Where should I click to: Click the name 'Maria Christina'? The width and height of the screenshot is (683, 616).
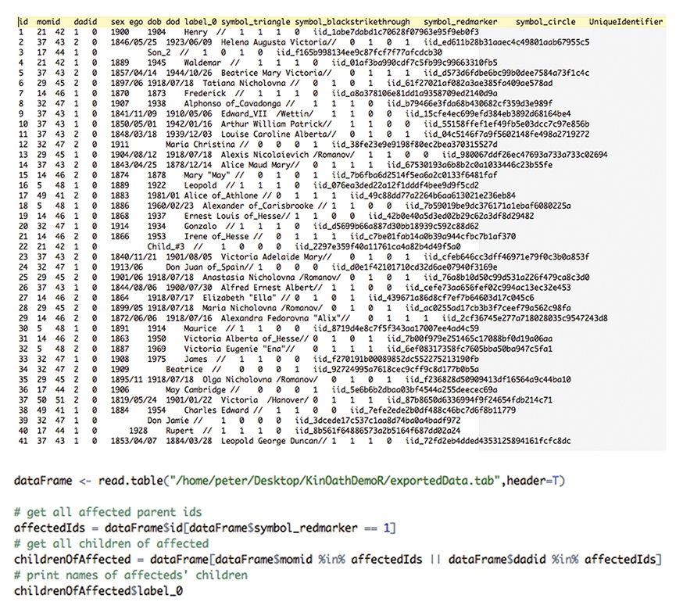[x=200, y=145]
